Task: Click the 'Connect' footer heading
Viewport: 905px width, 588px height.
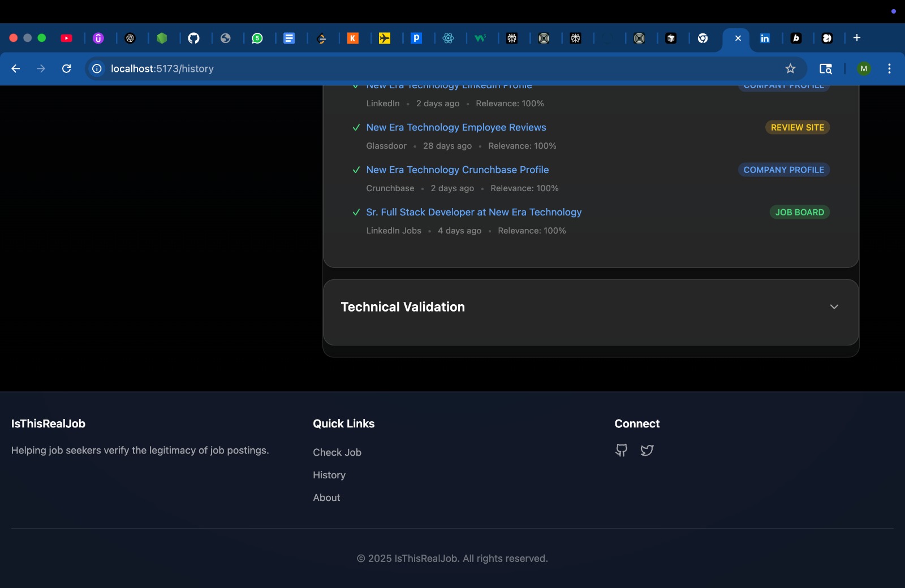Action: [637, 423]
